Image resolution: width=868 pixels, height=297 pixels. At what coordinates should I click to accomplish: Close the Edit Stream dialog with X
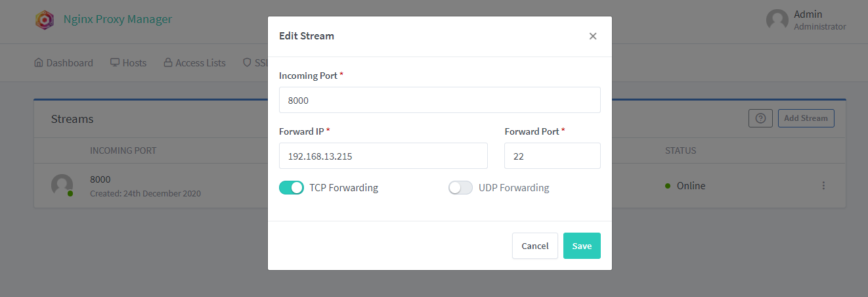(593, 36)
